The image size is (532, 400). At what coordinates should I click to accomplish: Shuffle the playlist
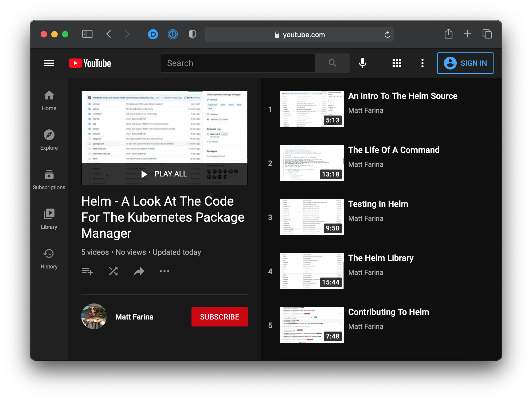tap(113, 271)
